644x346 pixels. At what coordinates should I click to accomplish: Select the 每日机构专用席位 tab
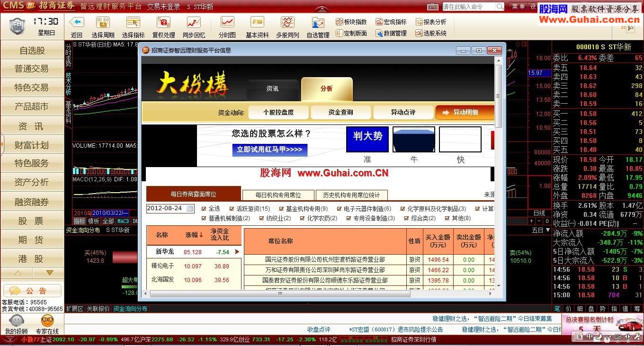(x=278, y=195)
